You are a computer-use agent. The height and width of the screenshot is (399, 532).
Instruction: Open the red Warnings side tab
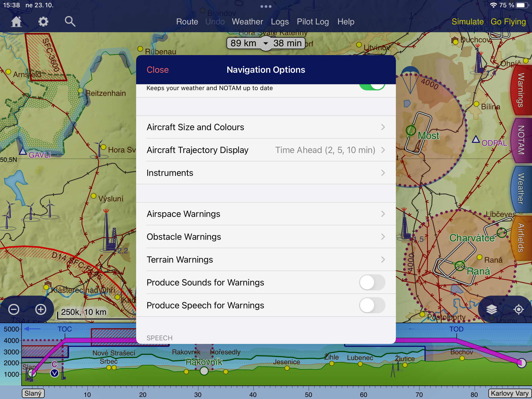point(521,90)
